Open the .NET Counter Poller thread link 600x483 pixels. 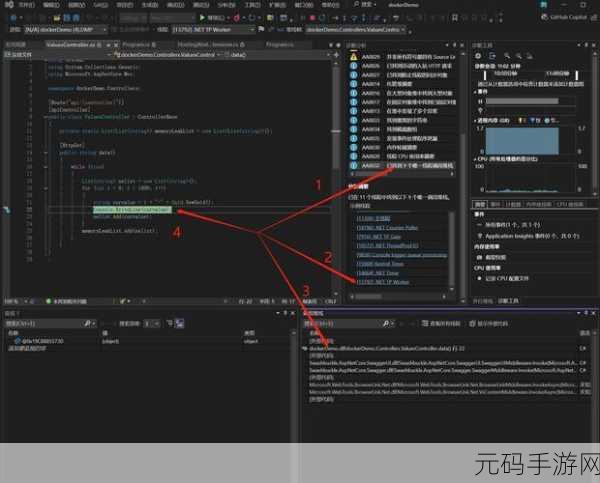tap(387, 228)
